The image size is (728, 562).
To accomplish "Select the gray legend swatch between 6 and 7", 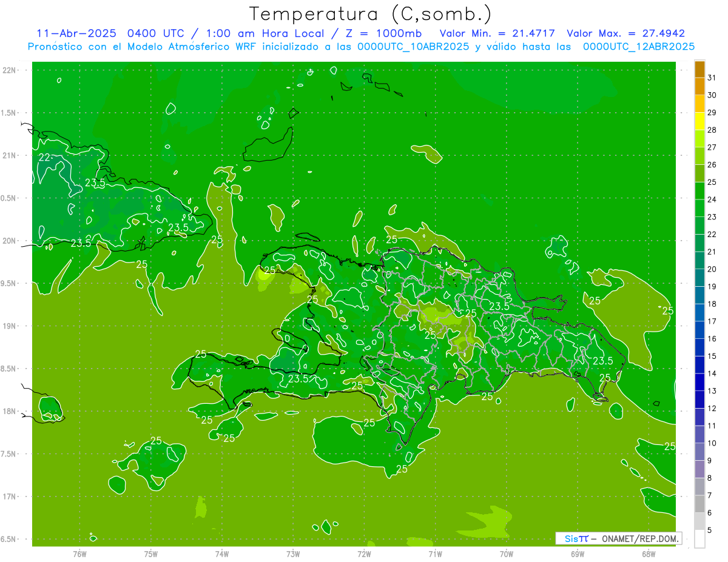I will [x=699, y=504].
